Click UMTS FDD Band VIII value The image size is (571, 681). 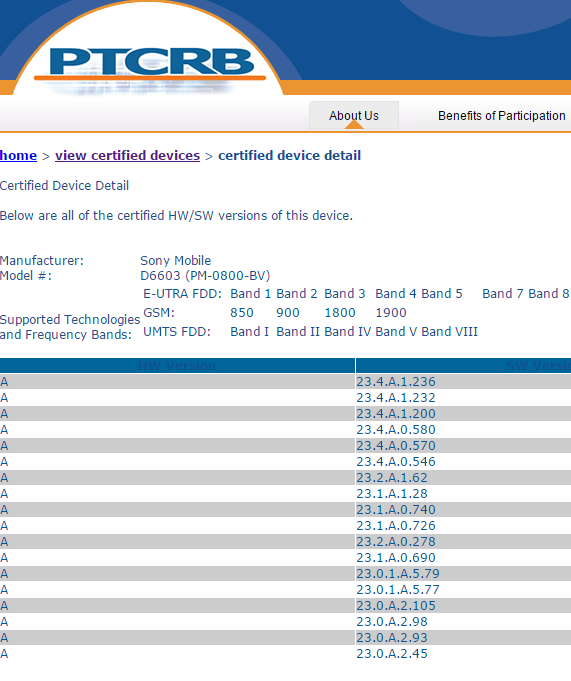[x=449, y=332]
